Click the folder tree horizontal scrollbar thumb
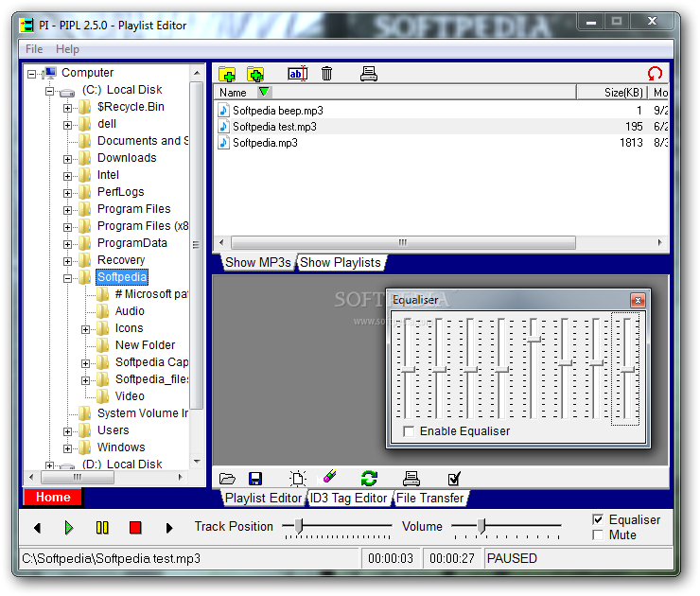 pyautogui.click(x=78, y=477)
